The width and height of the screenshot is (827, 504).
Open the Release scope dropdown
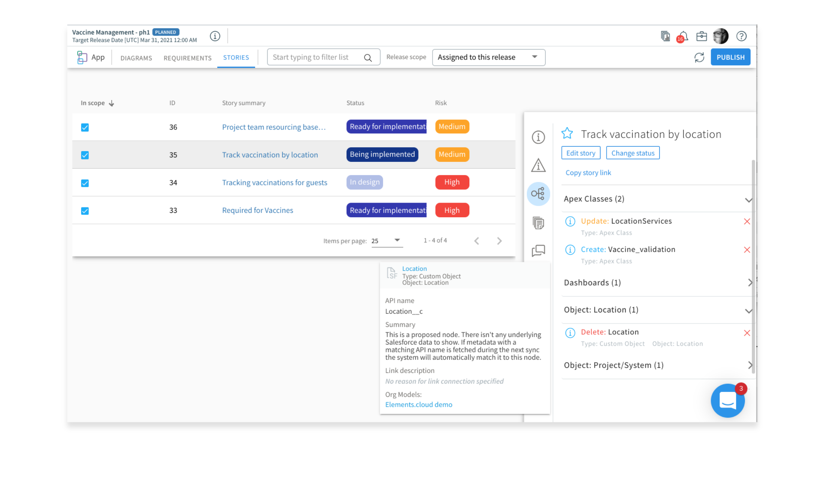pos(488,58)
